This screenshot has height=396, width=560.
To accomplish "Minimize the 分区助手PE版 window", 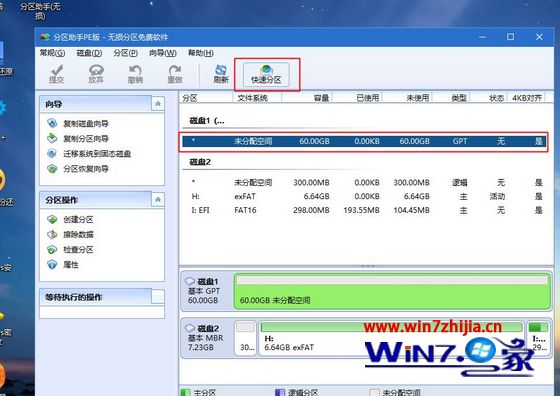I will [482, 37].
